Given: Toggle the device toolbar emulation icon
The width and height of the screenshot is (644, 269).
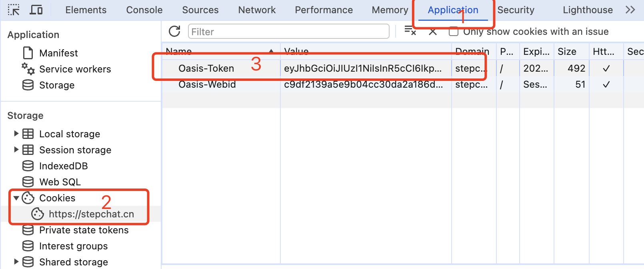Looking at the screenshot, I should coord(36,10).
